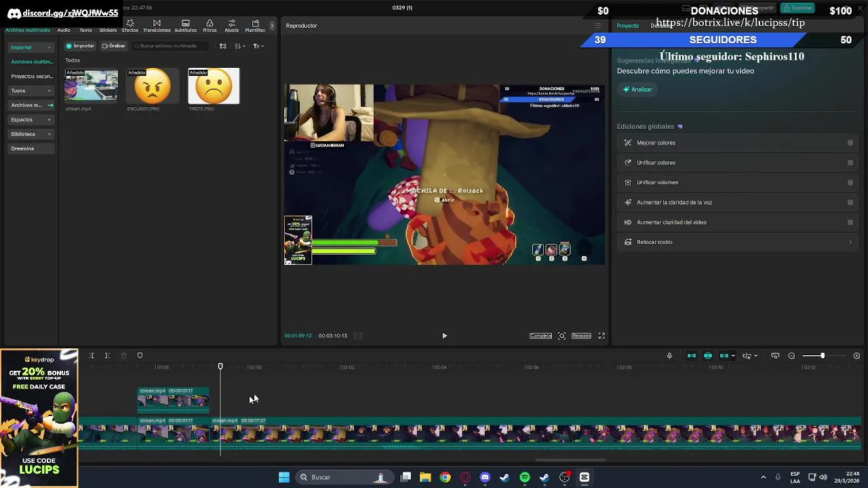Viewport: 868px width, 488px height.
Task: Switch to the Stickers tab
Action: coord(108,30)
